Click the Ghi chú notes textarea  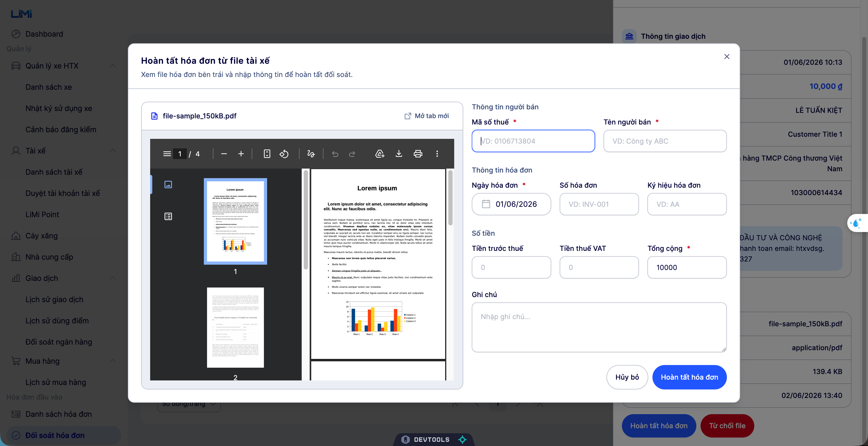click(599, 327)
